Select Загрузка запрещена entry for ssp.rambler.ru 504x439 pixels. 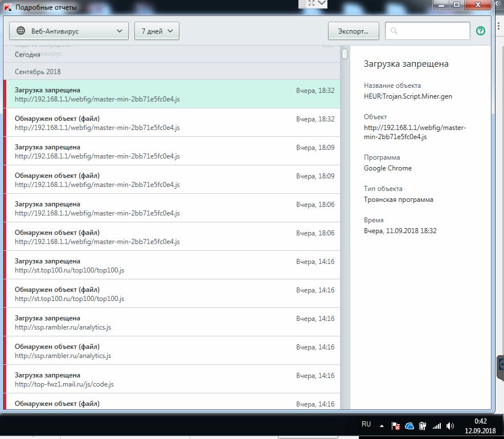tap(173, 322)
